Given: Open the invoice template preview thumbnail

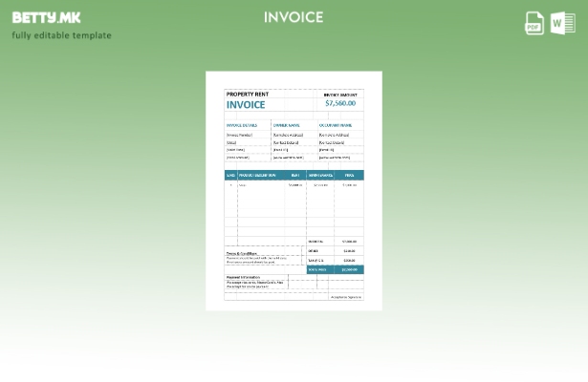Looking at the screenshot, I should click(x=294, y=191).
